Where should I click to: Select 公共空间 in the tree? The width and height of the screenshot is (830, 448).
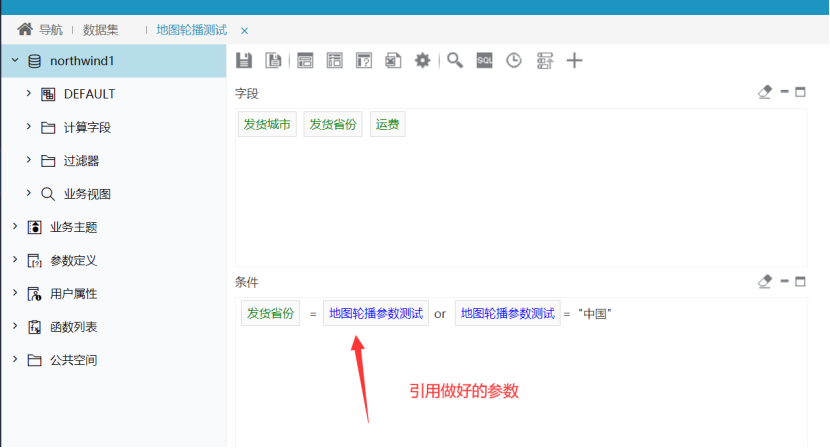pos(74,360)
